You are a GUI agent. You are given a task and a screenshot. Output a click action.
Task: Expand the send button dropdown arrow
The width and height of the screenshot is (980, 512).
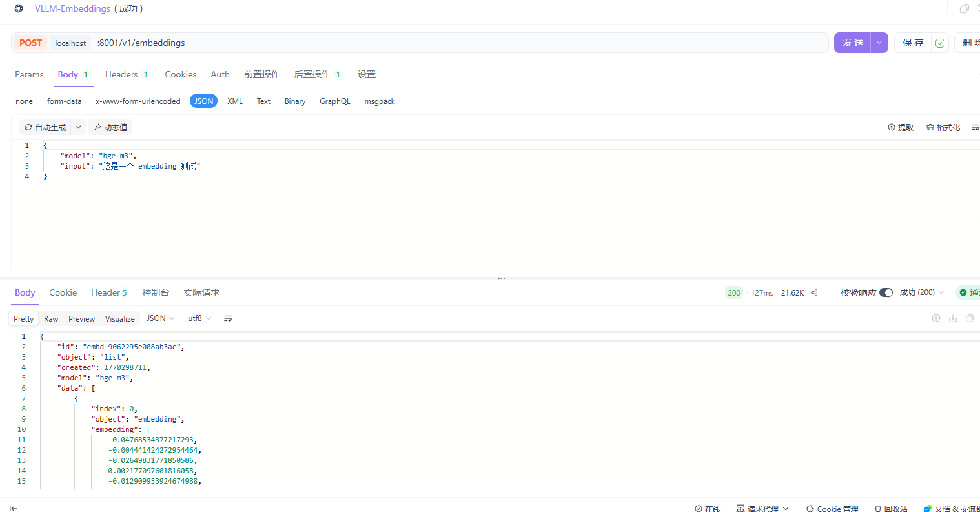879,43
